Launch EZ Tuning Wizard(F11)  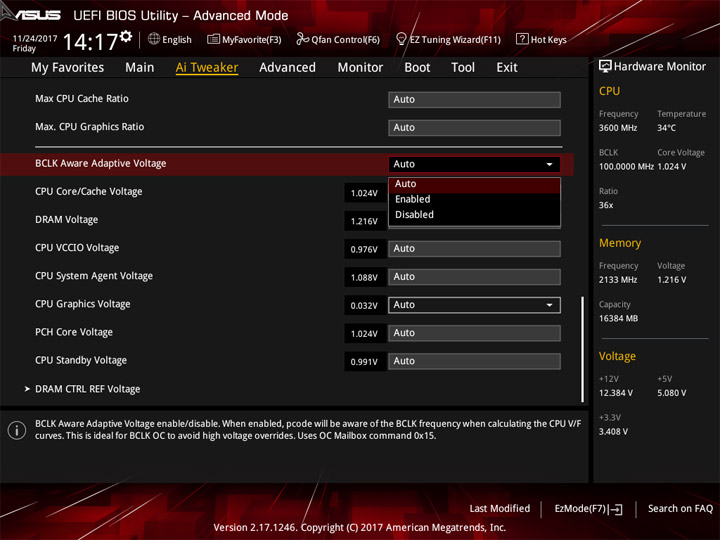pos(448,39)
